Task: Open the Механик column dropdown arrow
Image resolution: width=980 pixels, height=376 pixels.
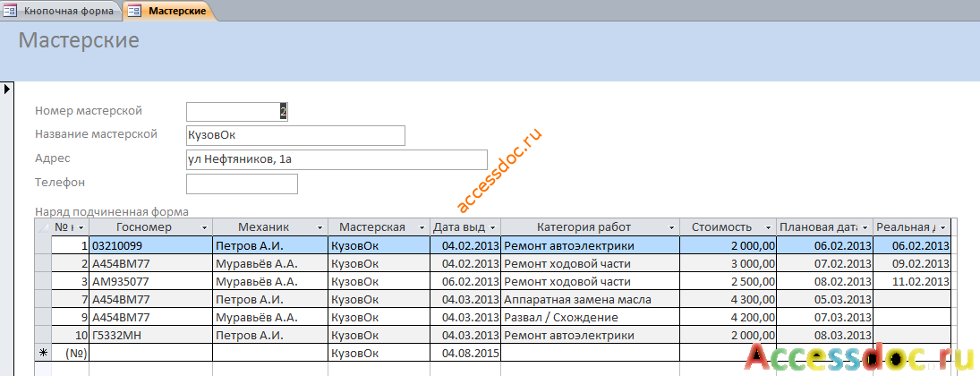Action: 320,227
